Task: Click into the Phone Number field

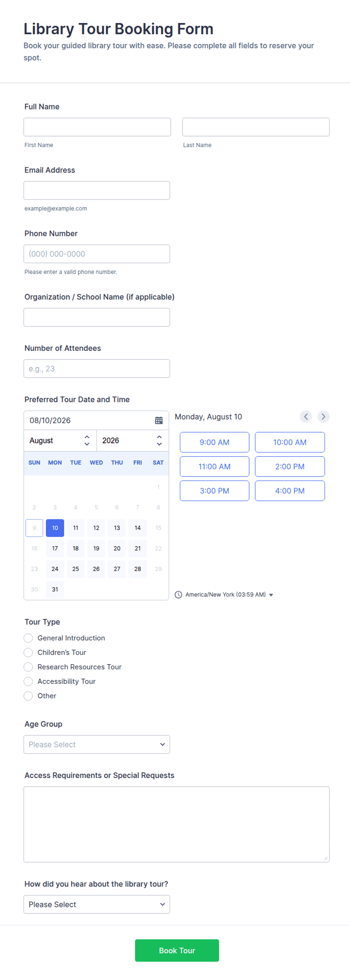Action: point(97,254)
